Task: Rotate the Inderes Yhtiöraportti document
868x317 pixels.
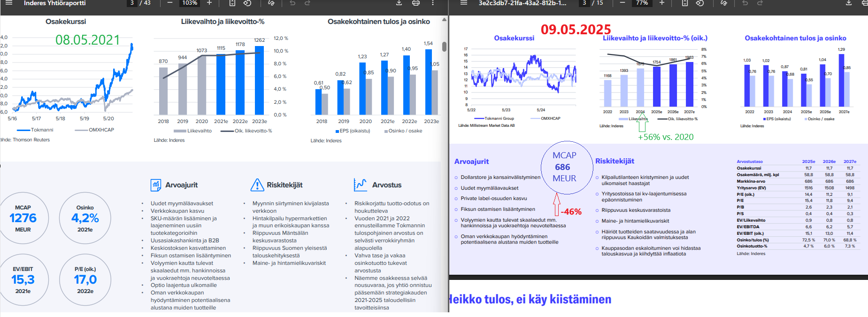Action: (247, 3)
